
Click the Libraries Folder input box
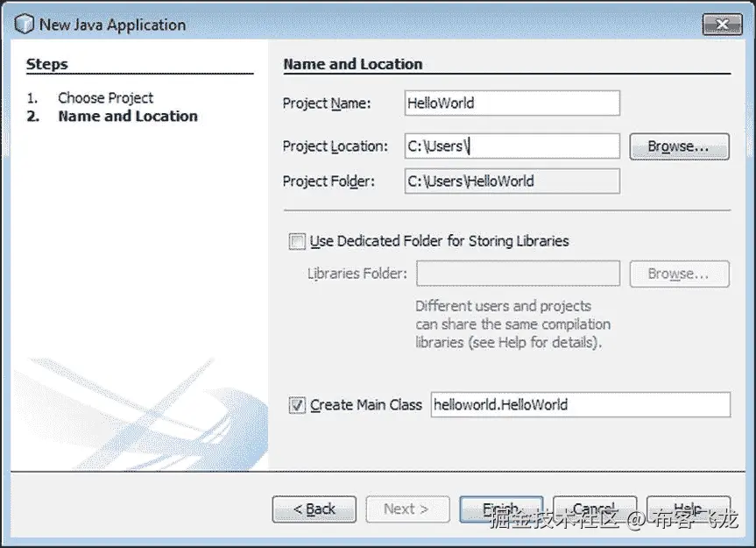518,274
